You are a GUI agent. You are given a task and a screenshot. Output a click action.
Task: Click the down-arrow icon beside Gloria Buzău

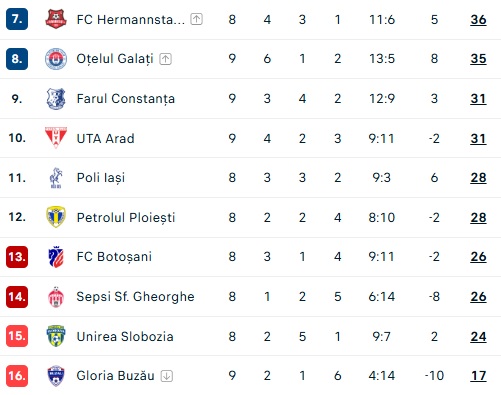(167, 376)
